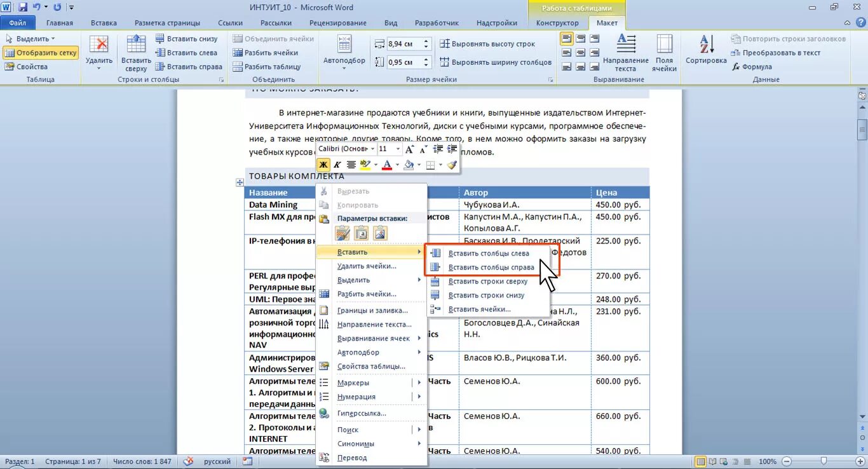Select Удалить ячейки... in context menu

coord(371,266)
